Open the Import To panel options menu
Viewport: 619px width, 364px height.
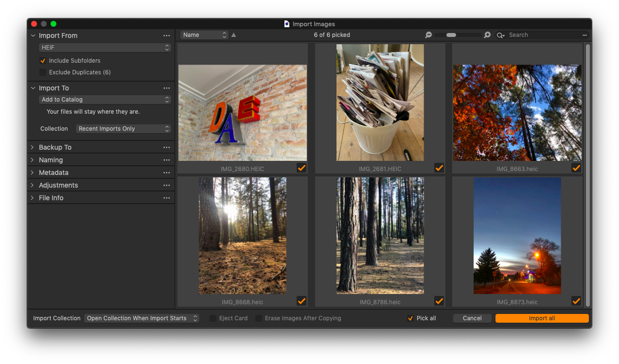point(166,88)
